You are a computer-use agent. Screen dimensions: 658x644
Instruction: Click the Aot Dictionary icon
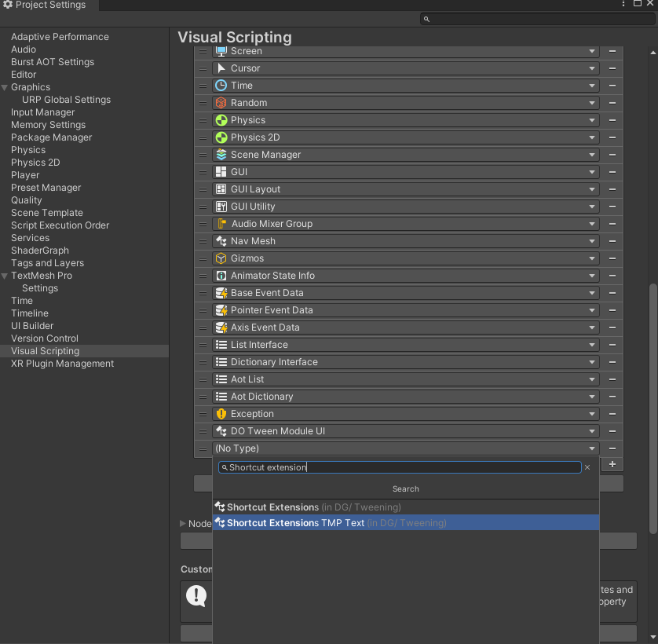[x=221, y=397]
